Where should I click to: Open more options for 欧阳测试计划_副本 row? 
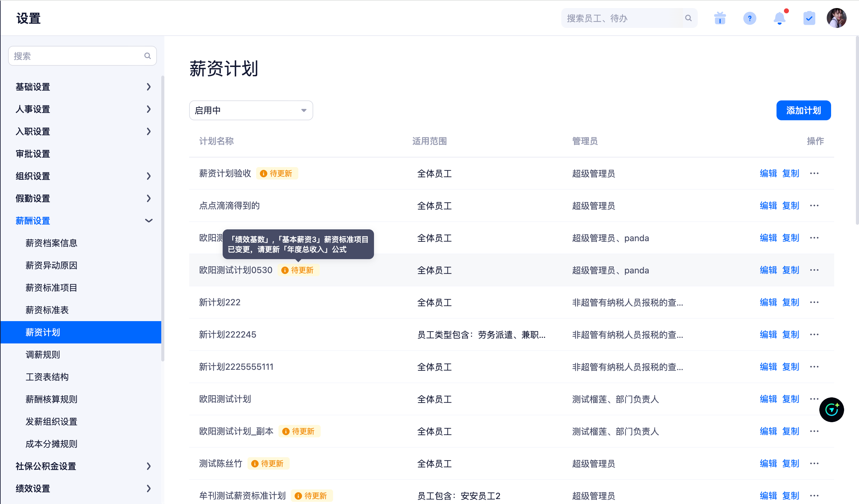click(x=814, y=431)
